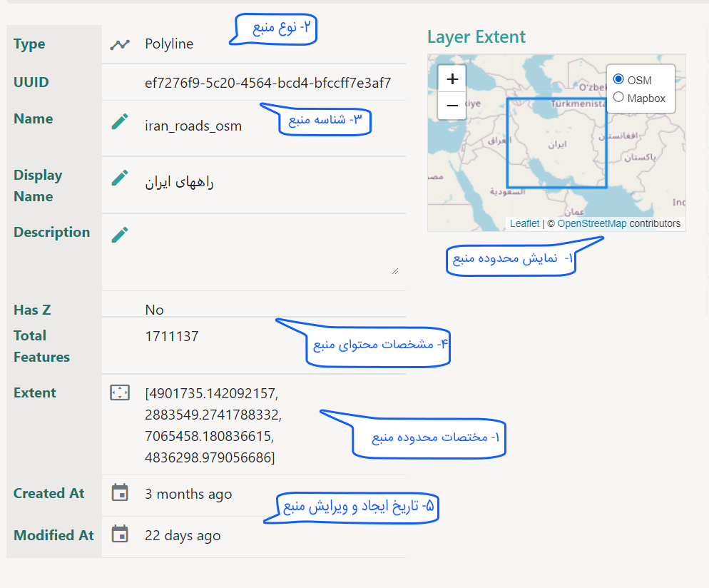Select the Mapbox basemap radio button
709x588 pixels.
pyautogui.click(x=618, y=97)
